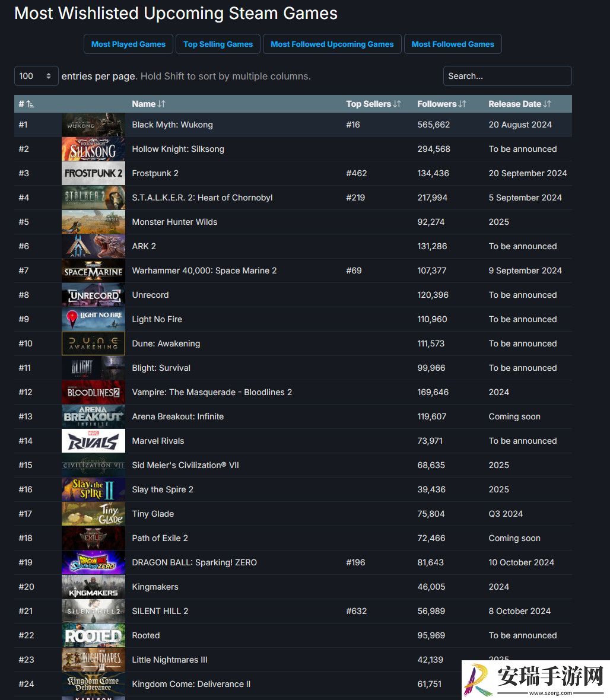Click release date 10 October 2024
The width and height of the screenshot is (610, 700).
coord(521,562)
